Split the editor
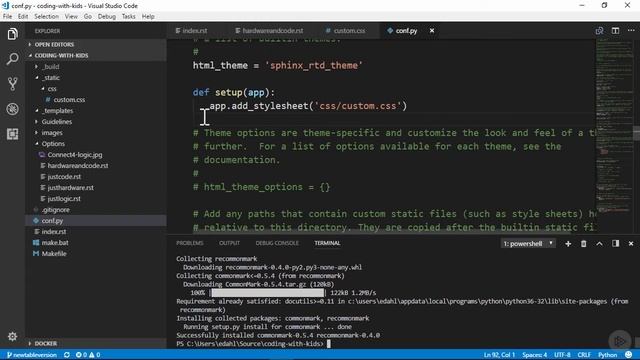The height and width of the screenshot is (360, 640). 615,31
